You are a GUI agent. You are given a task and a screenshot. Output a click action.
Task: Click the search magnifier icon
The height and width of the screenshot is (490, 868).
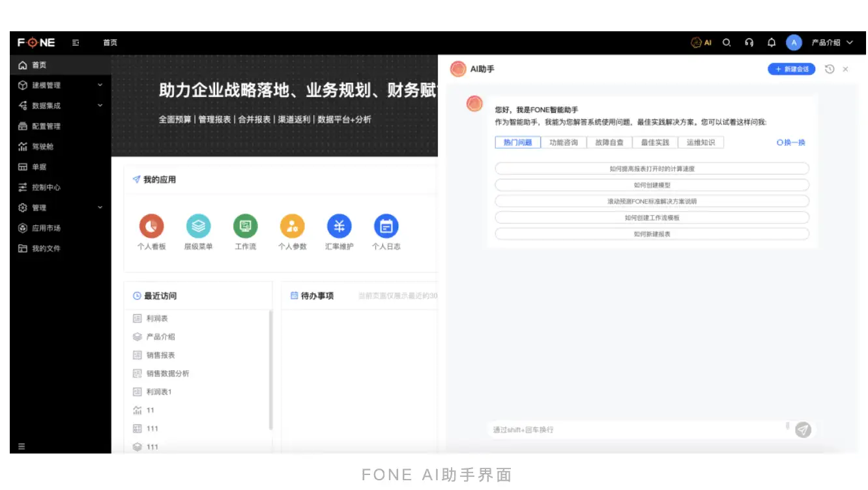727,43
